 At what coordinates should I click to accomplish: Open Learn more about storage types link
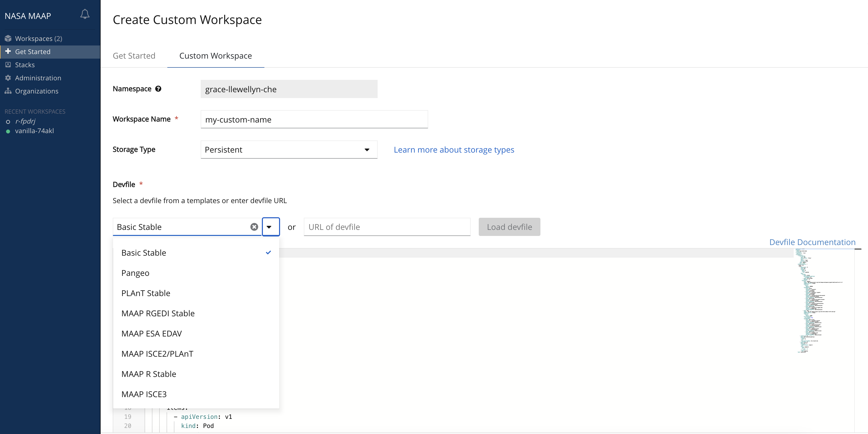point(454,150)
